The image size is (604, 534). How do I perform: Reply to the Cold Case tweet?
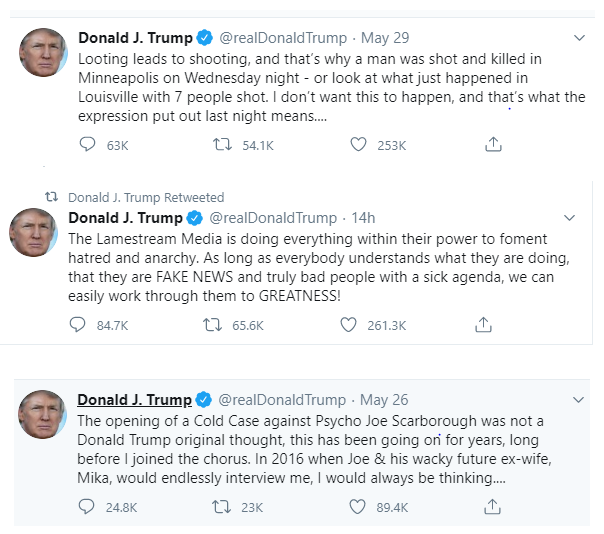pyautogui.click(x=87, y=507)
